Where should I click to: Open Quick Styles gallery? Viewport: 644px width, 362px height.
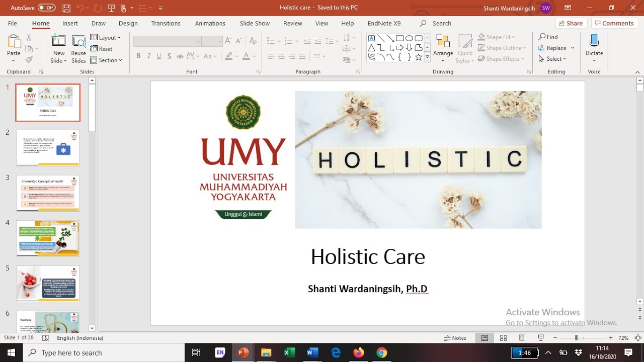point(465,49)
